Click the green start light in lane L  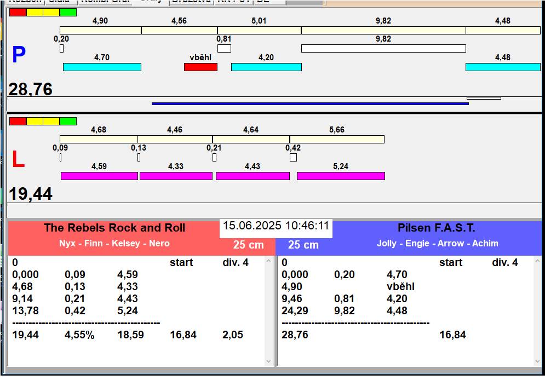click(x=68, y=121)
